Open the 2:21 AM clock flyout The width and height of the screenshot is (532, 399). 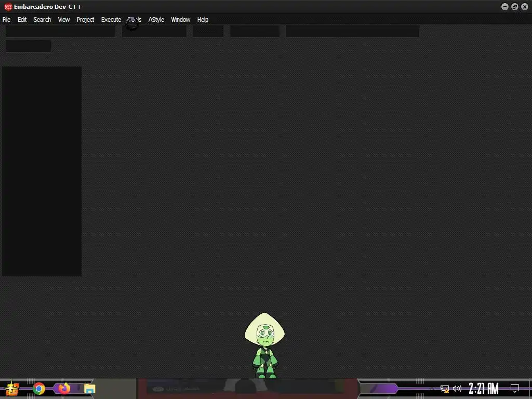484,389
